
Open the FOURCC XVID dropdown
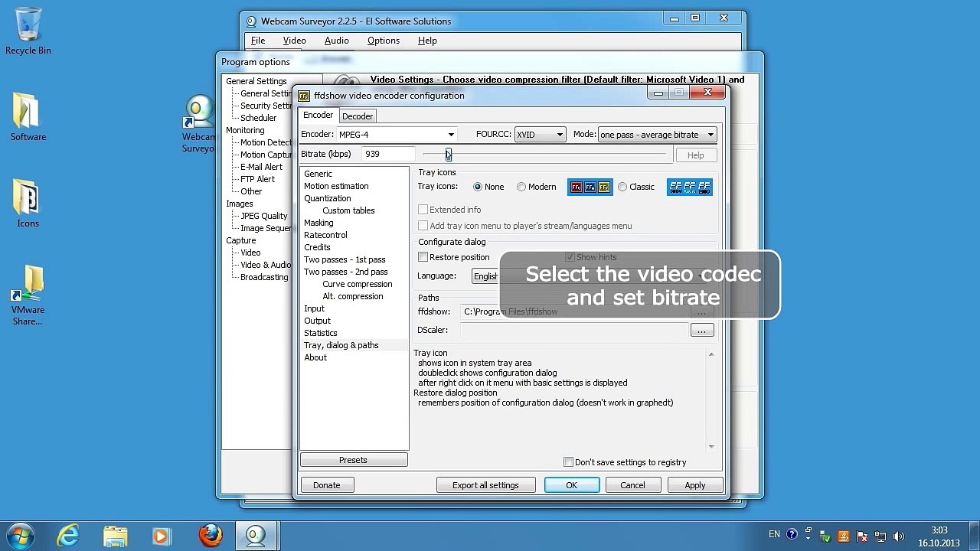pyautogui.click(x=540, y=135)
